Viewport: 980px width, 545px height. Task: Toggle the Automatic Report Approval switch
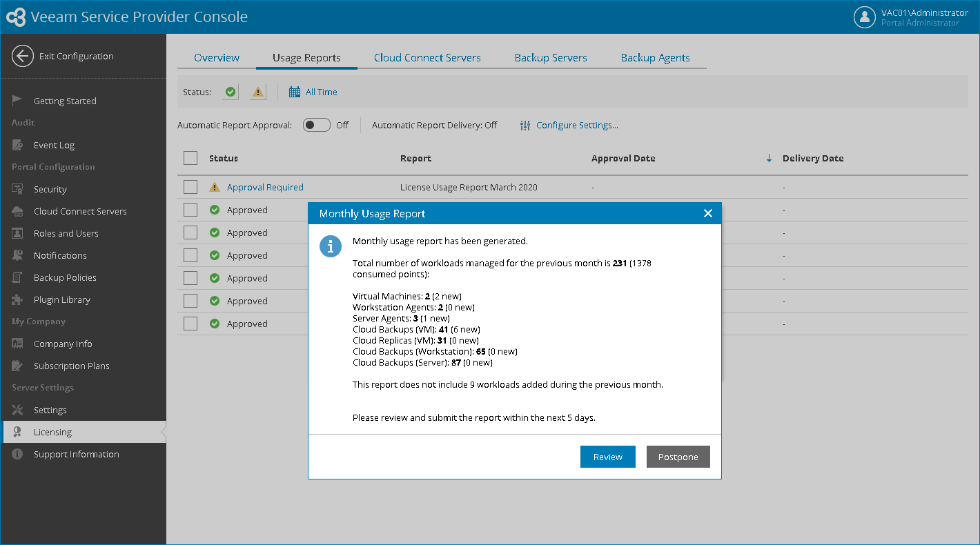317,125
